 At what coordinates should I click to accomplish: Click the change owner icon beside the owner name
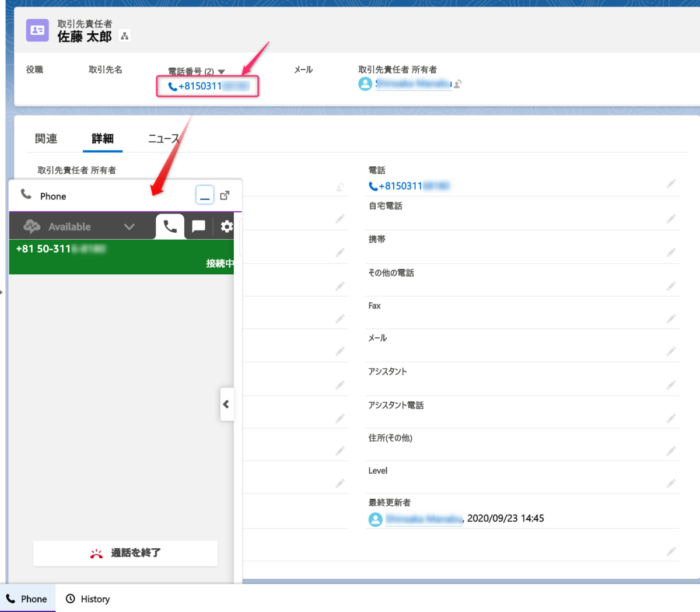pos(457,83)
